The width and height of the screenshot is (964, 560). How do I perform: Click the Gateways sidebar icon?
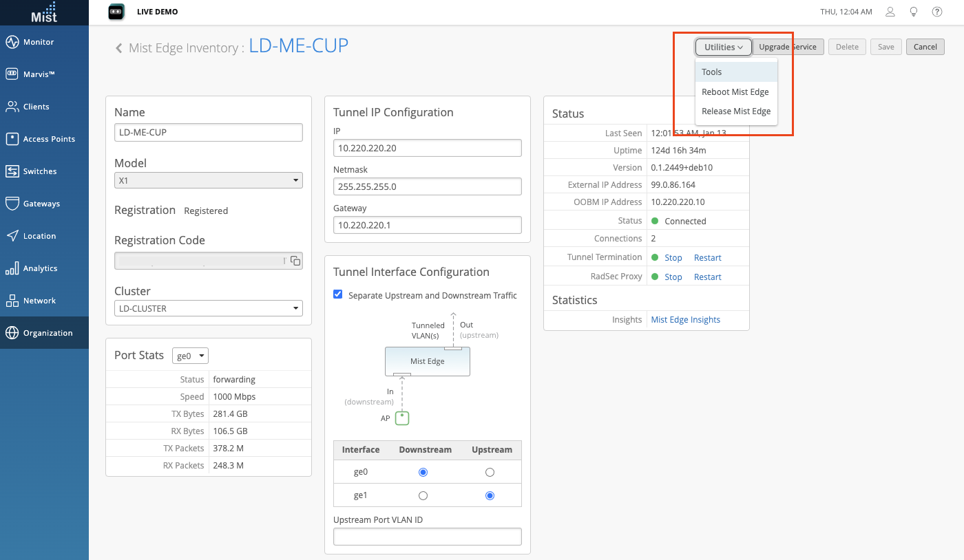tap(12, 204)
